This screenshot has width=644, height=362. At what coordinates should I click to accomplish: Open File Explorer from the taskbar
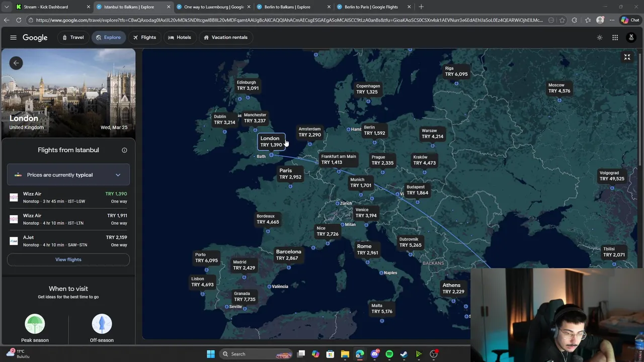click(345, 354)
